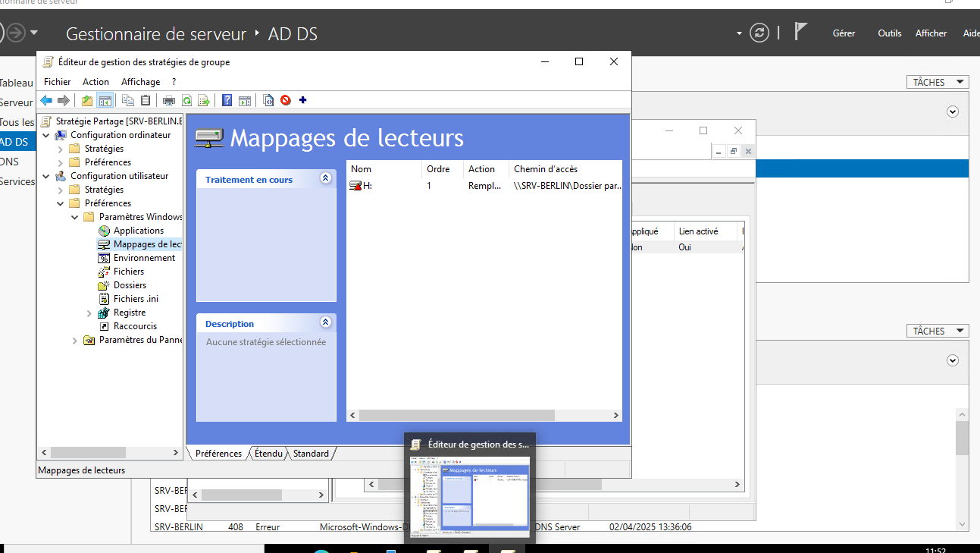Toggle the show/hide console tree button

click(105, 100)
